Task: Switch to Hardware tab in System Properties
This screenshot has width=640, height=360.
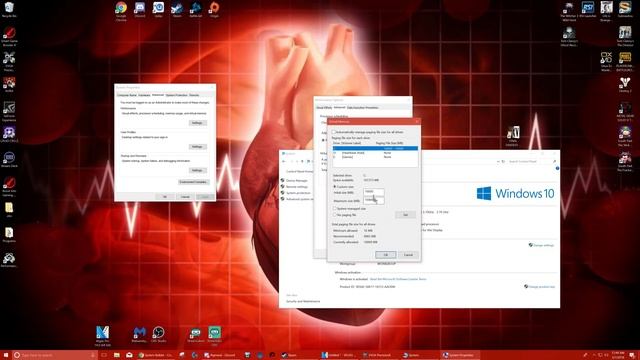Action: pyautogui.click(x=144, y=95)
